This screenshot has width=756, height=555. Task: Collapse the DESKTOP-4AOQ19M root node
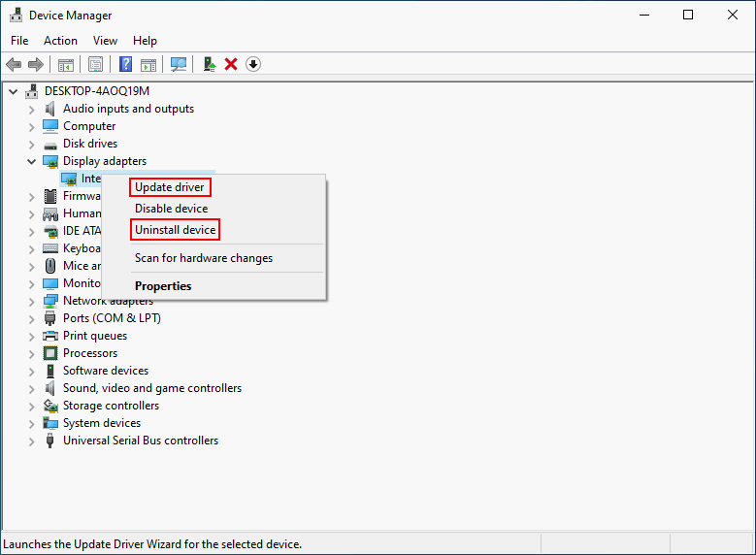click(14, 91)
